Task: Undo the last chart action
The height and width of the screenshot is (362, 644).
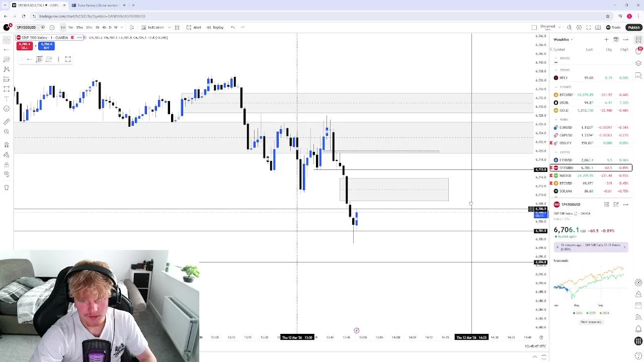Action: pyautogui.click(x=232, y=27)
